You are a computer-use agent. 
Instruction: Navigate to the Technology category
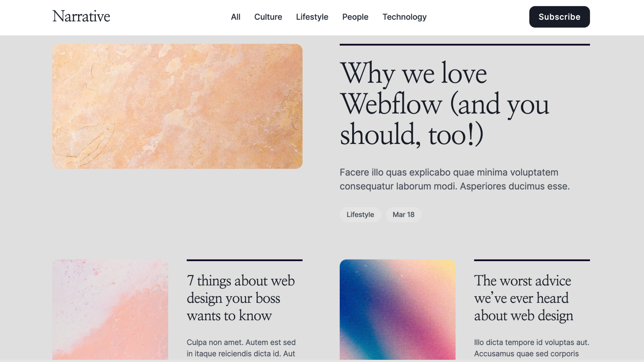tap(404, 17)
